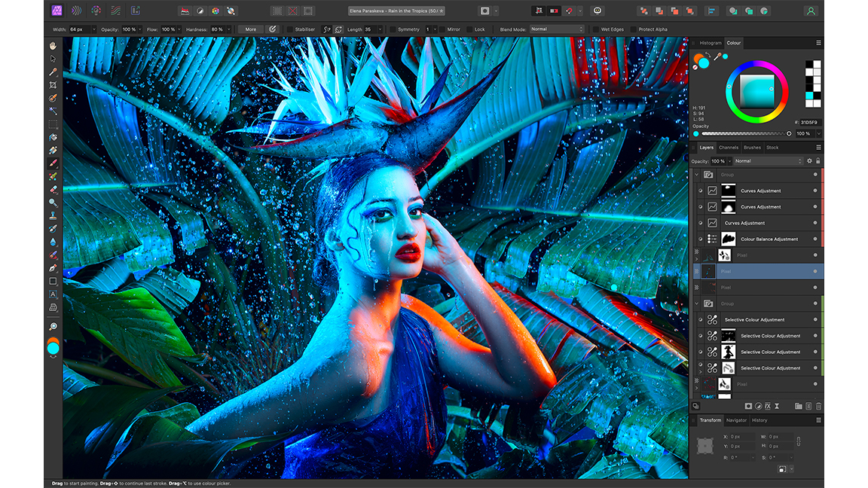Apply Auto Contrast from the toolbar
Image resolution: width=868 pixels, height=488 pixels.
200,11
